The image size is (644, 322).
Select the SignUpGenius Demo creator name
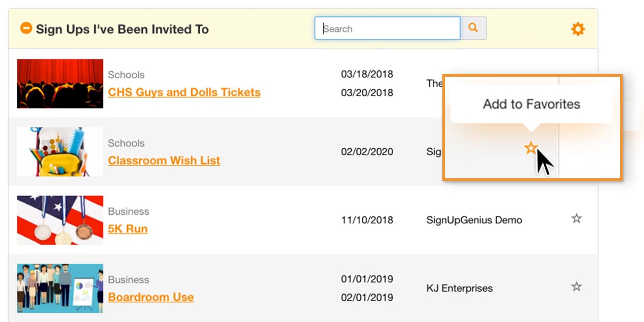click(474, 220)
